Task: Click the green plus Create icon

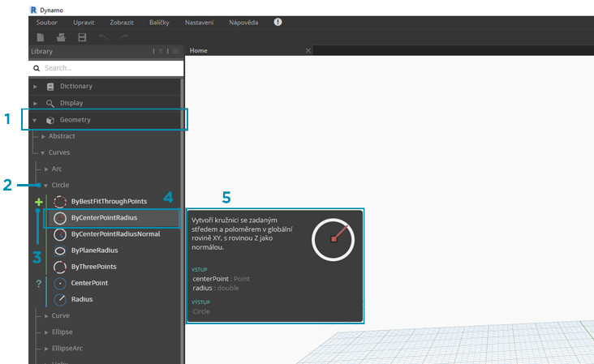Action: click(x=39, y=202)
